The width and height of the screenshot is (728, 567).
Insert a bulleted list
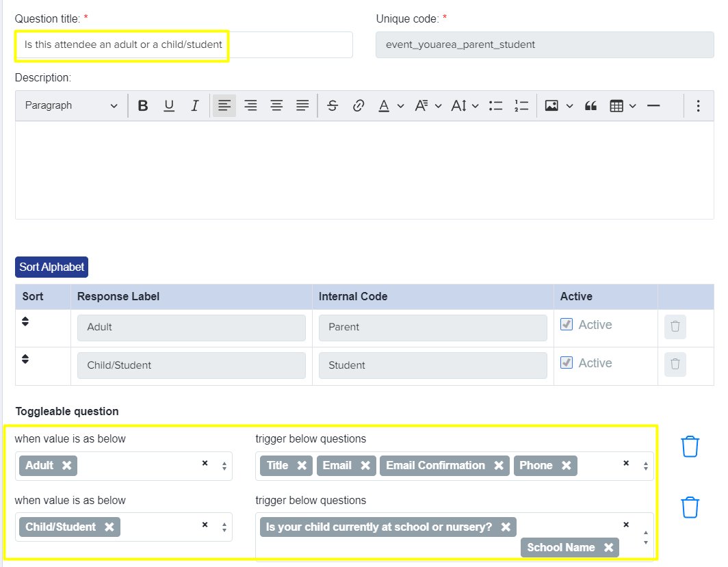[x=496, y=106]
